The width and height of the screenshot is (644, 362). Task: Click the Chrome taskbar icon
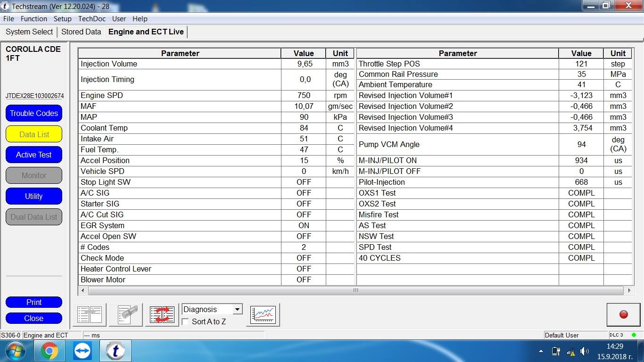point(49,351)
